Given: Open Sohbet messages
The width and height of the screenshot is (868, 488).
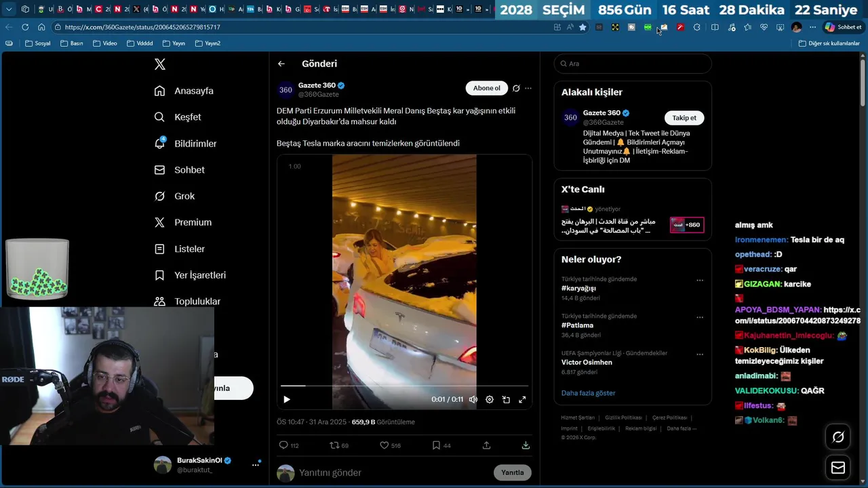Looking at the screenshot, I should click(179, 170).
